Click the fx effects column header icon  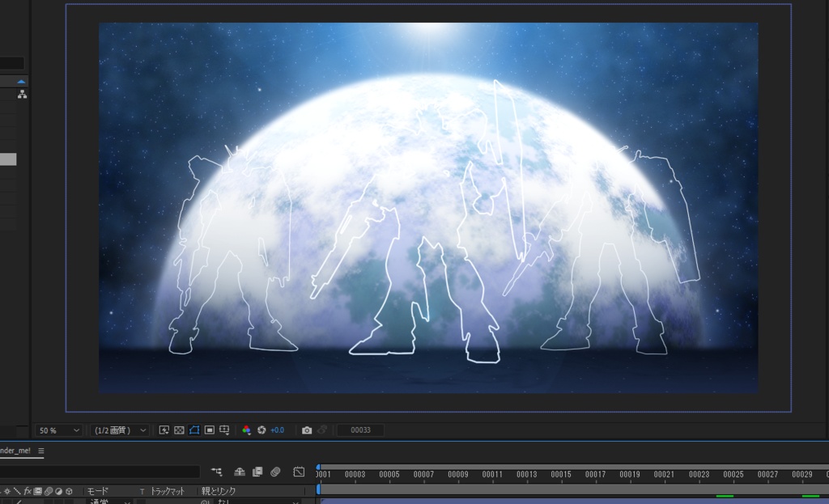[28, 491]
